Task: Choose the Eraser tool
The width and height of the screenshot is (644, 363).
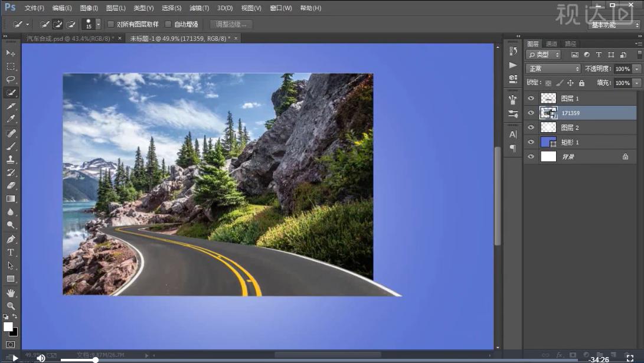Action: (11, 186)
